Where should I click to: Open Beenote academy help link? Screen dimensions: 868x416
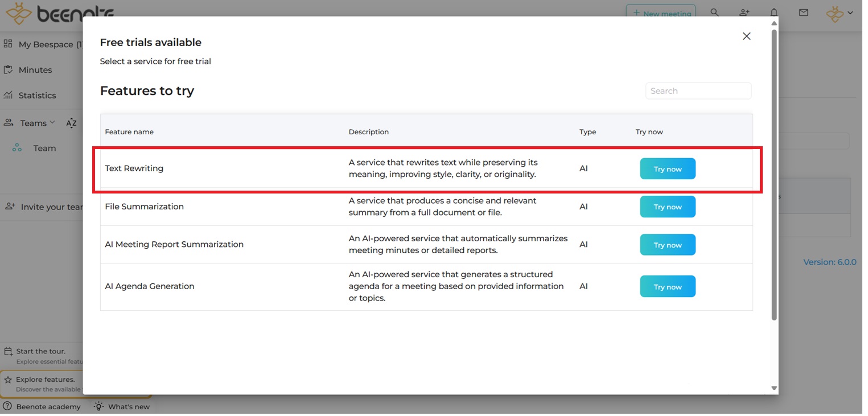(48, 407)
